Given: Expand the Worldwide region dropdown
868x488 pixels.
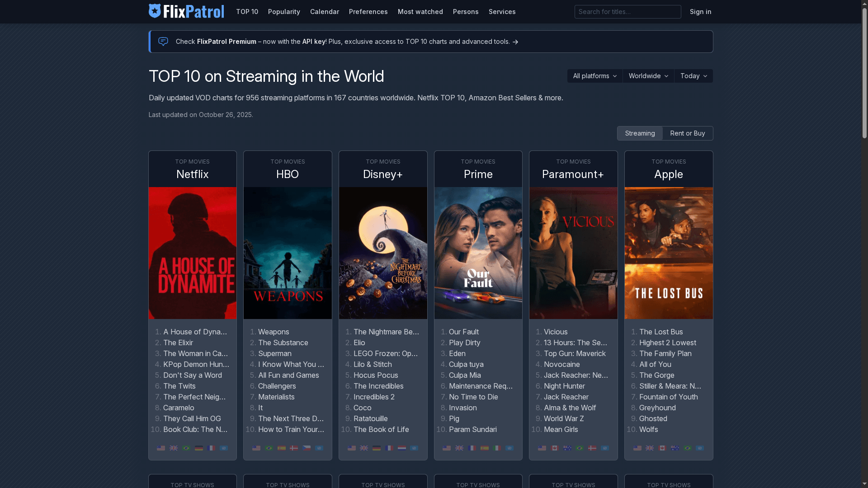Looking at the screenshot, I should coord(648,76).
